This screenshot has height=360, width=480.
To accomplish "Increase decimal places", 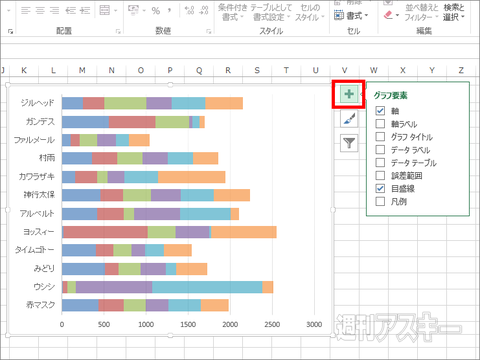I will point(189,11).
